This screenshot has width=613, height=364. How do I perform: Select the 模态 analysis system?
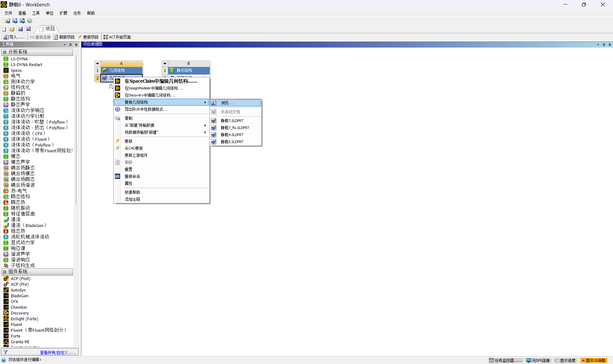[x=16, y=156]
